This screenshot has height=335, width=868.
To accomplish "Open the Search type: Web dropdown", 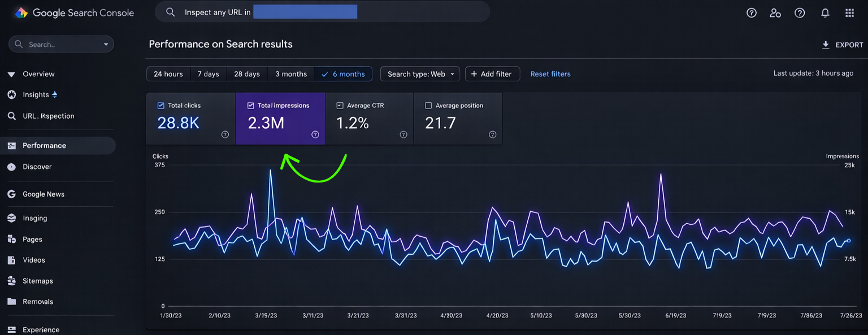I will coord(420,74).
